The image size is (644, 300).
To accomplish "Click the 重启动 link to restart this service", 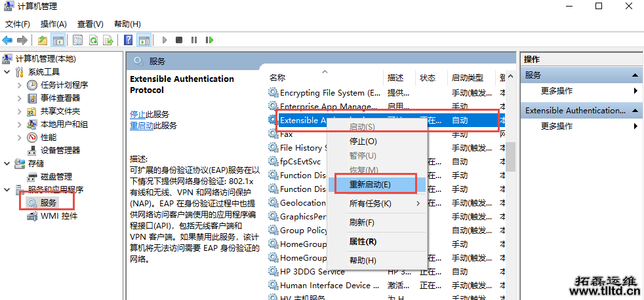I will (142, 126).
